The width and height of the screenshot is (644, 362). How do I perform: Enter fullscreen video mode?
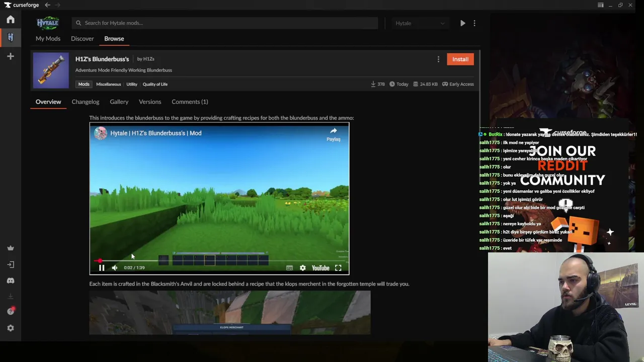pyautogui.click(x=338, y=268)
